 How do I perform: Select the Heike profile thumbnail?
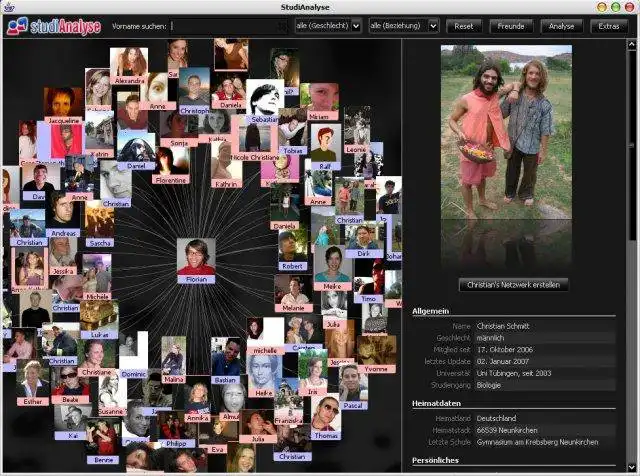264,376
